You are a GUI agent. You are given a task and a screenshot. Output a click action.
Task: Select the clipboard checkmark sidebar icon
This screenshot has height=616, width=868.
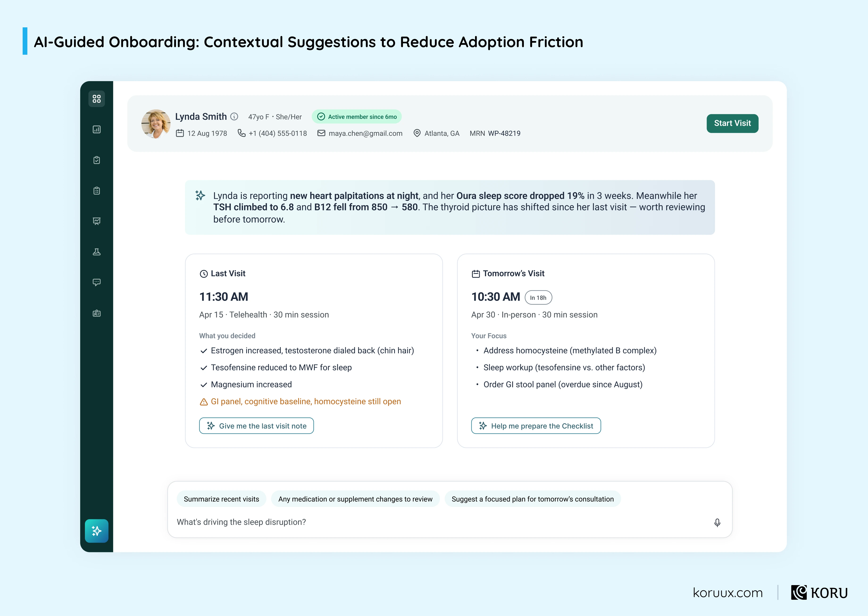coord(97,160)
